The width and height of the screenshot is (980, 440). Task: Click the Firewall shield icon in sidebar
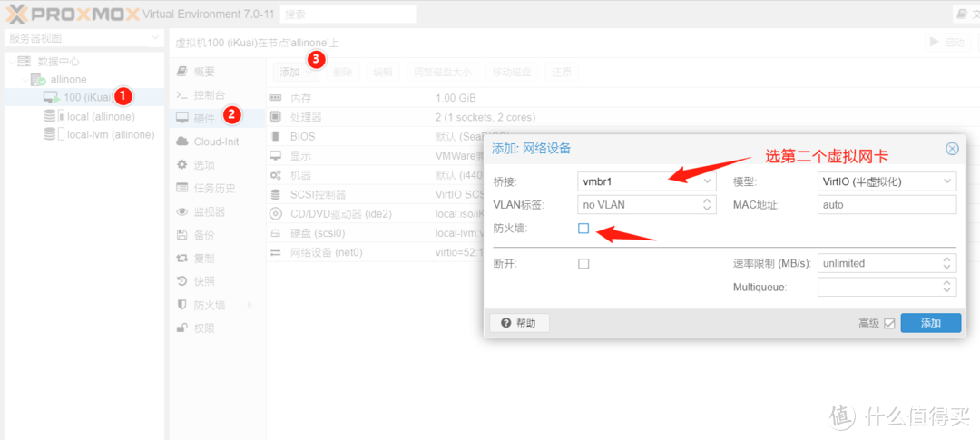click(181, 305)
